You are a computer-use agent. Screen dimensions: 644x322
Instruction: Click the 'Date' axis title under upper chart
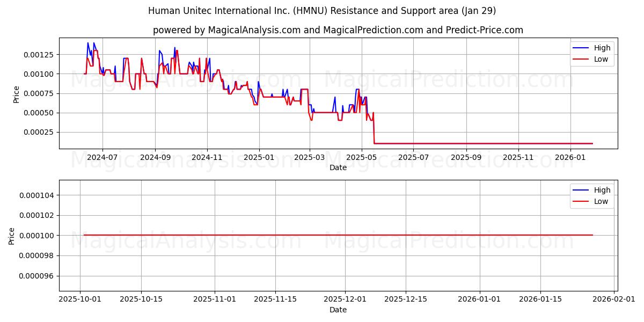pyautogui.click(x=338, y=167)
